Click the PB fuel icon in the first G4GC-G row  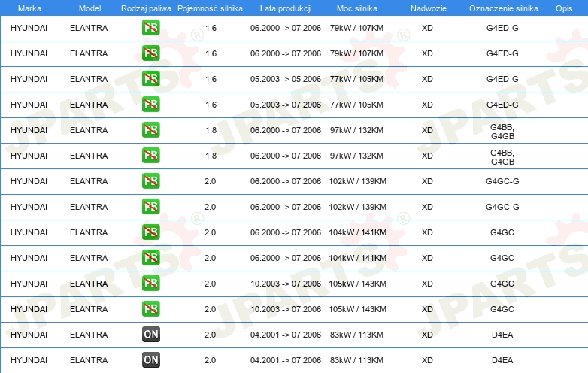(x=150, y=181)
